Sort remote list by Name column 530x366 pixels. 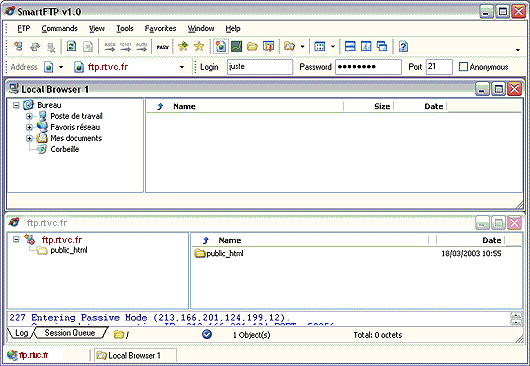click(x=230, y=240)
